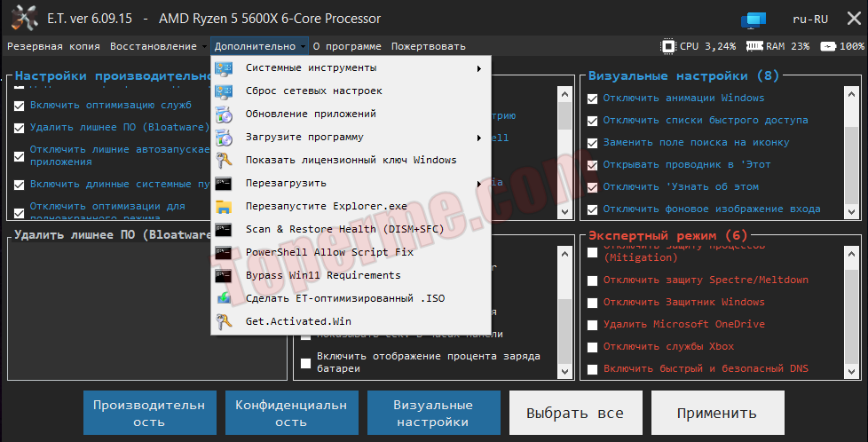The height and width of the screenshot is (442, 868).
Task: Click the Визуальные настройки bottom button
Action: pyautogui.click(x=433, y=413)
